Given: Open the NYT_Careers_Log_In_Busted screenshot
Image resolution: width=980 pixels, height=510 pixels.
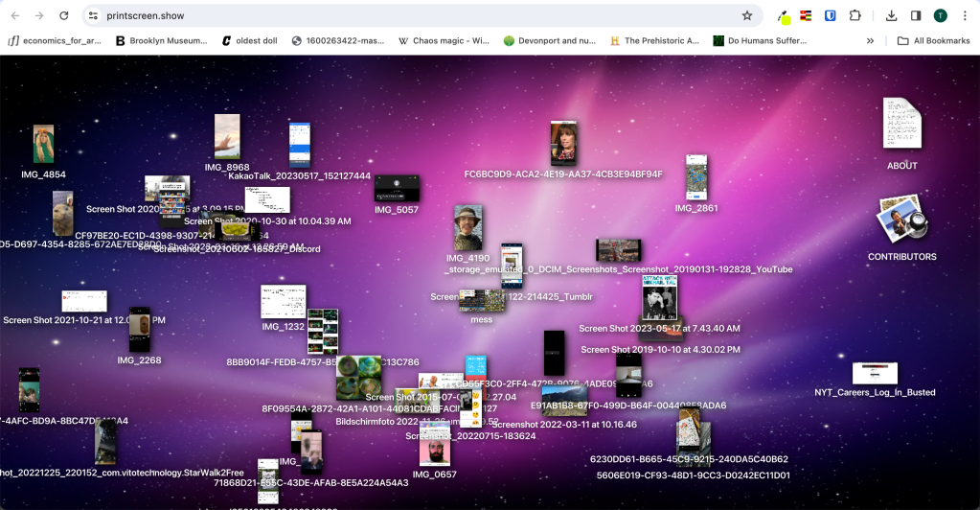Looking at the screenshot, I should (875, 373).
